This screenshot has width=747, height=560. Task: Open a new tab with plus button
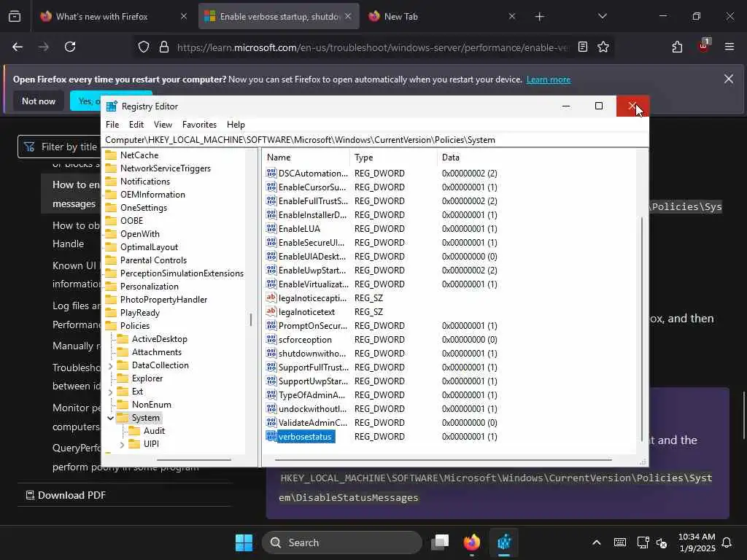click(539, 17)
